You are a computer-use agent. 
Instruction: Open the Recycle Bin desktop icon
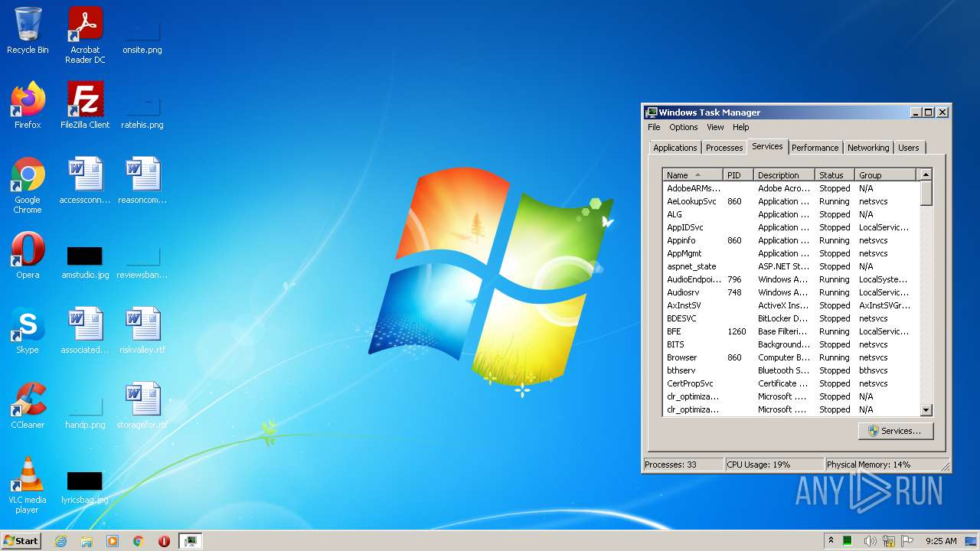click(x=28, y=31)
